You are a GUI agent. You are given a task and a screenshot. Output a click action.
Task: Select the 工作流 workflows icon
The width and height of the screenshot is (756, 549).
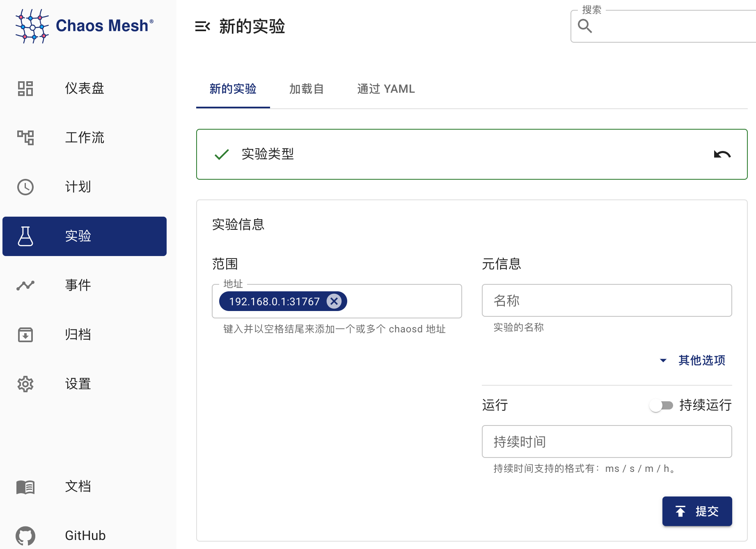[25, 138]
